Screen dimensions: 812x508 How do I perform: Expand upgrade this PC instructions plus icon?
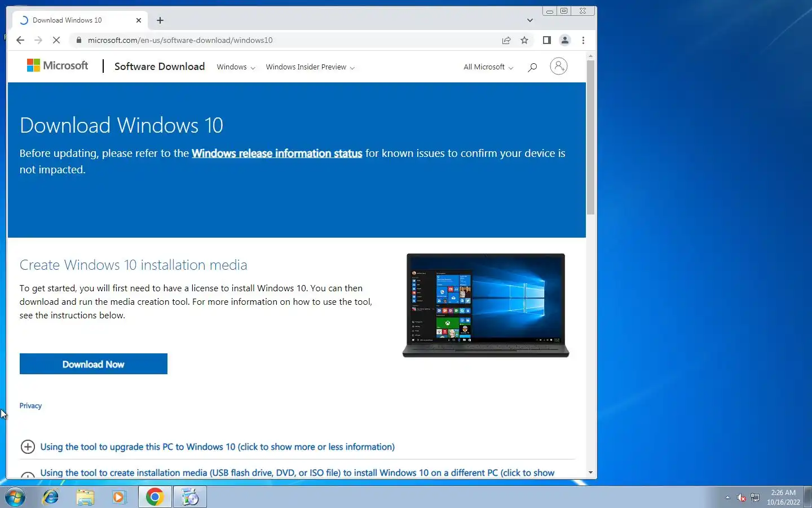tap(28, 447)
